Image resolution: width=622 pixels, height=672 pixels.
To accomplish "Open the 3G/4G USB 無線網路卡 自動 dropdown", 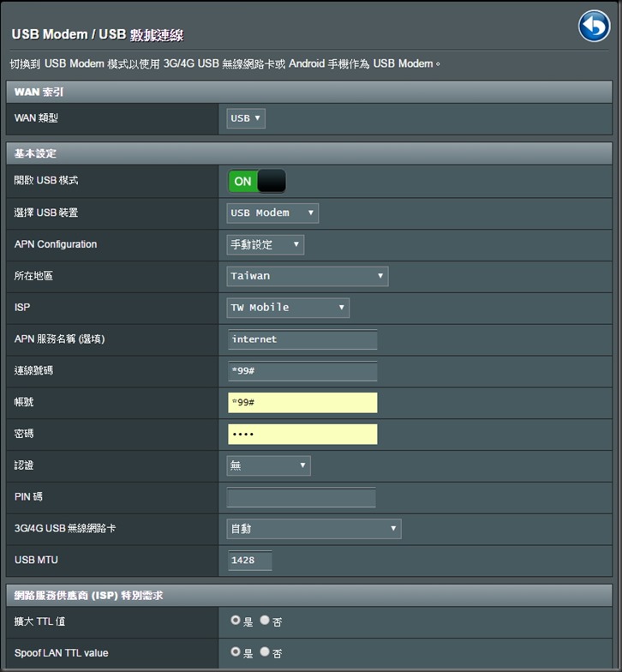I will 314,529.
